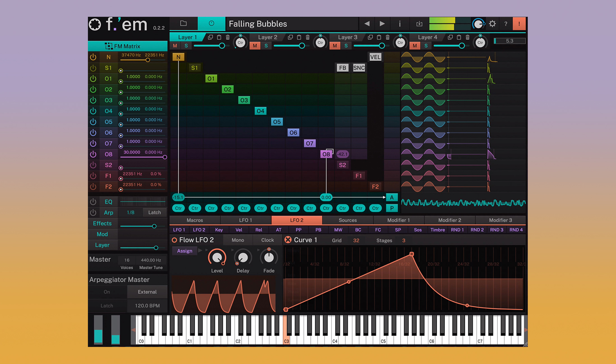Solo Layer 1
616x364 pixels.
coord(186,45)
